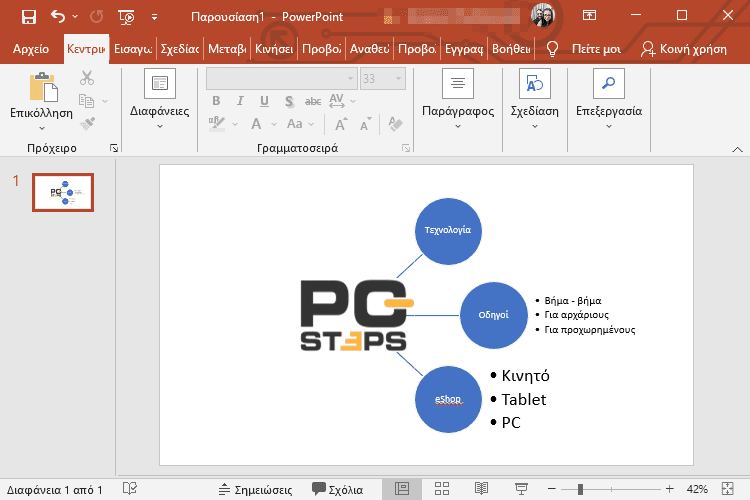The image size is (750, 500).
Task: Click the Tablet bullet text
Action: coord(524,400)
